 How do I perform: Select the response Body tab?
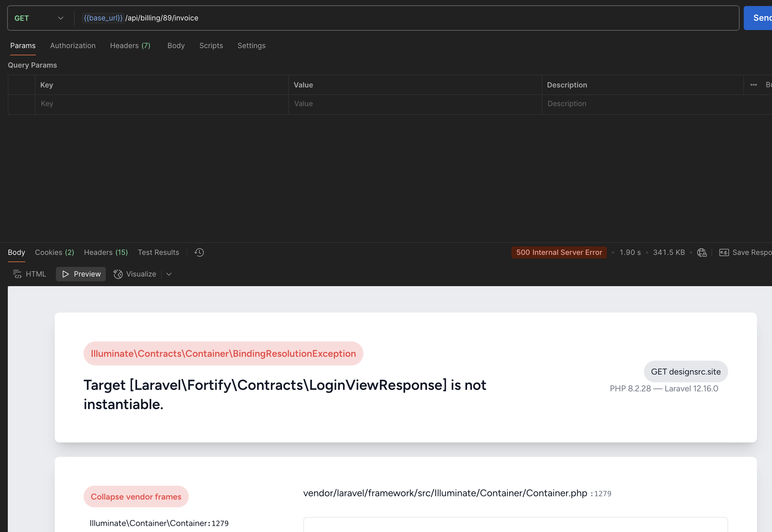pyautogui.click(x=16, y=252)
